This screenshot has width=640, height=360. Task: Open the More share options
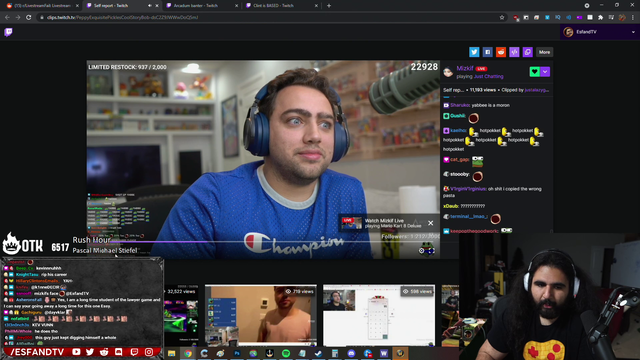pyautogui.click(x=544, y=52)
